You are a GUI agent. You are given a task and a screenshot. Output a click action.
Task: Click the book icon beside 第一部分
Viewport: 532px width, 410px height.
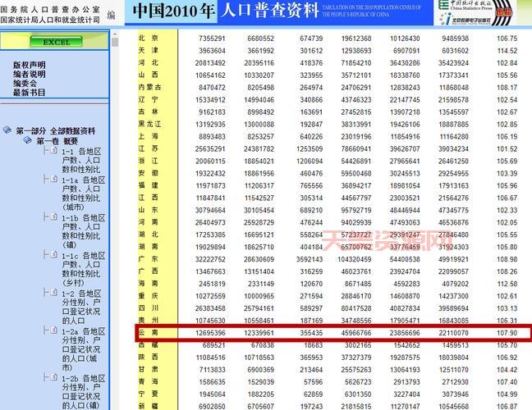7,130
